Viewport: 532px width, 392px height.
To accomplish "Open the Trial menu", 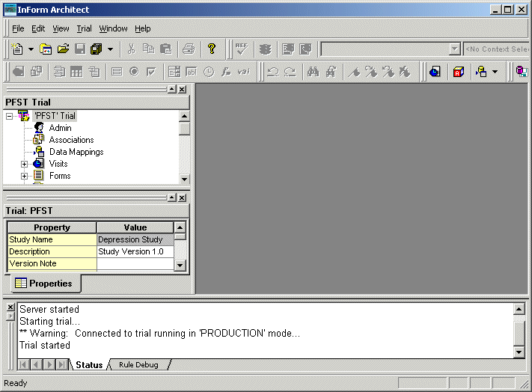I will 84,29.
